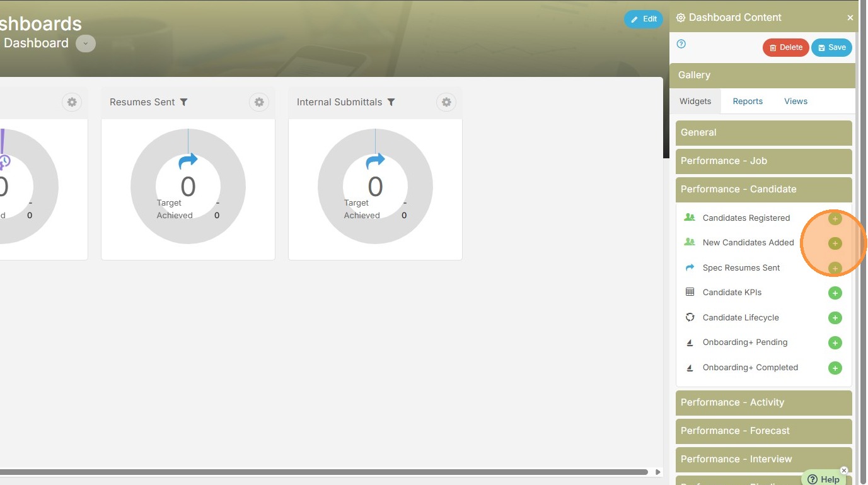Close the Dashboard Content panel
Image resolution: width=868 pixels, height=485 pixels.
[850, 18]
